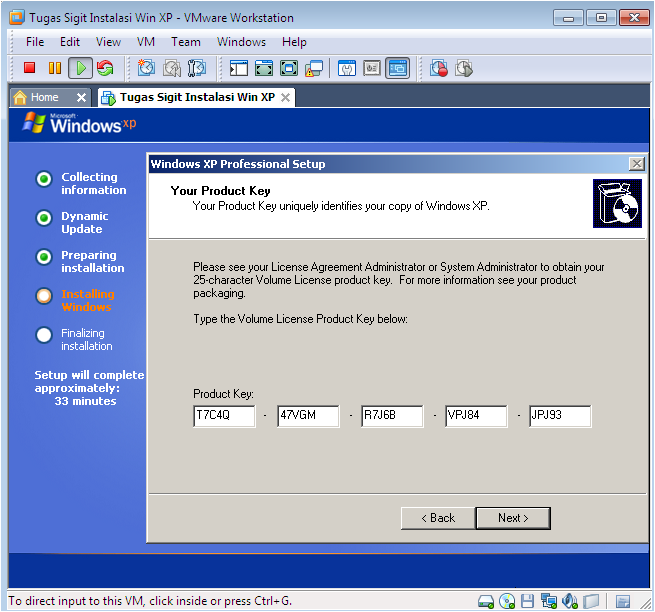Minimize the VMware Workstation window
The width and height of the screenshot is (655, 612).
coord(568,18)
